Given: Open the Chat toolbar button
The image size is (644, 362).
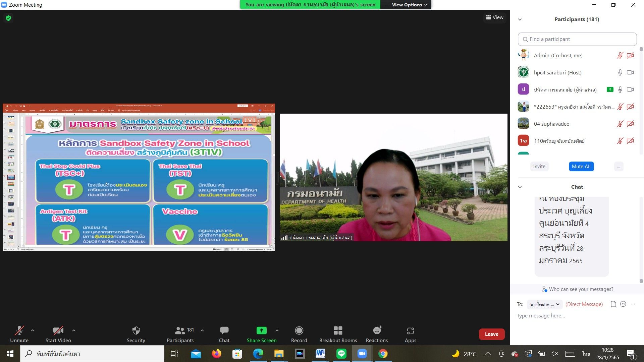Looking at the screenshot, I should tap(224, 334).
